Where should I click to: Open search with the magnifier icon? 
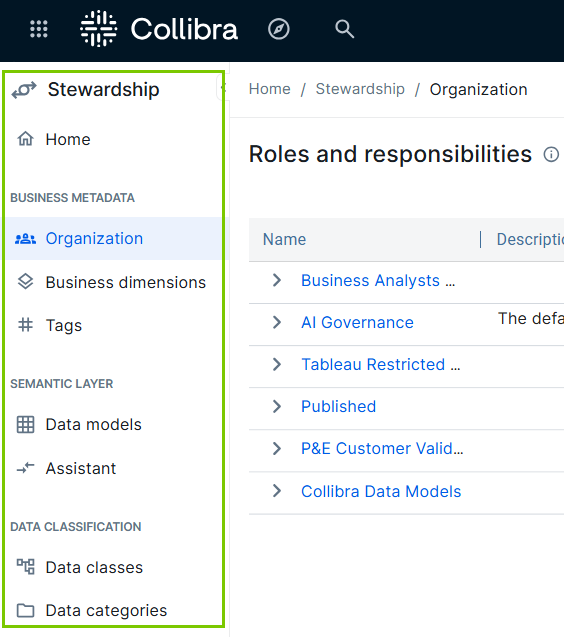click(344, 29)
